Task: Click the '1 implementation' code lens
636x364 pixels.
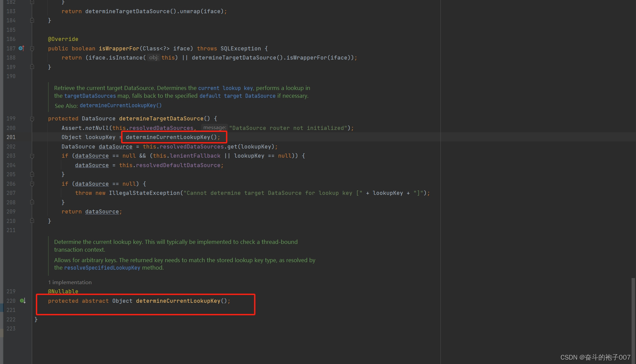Action: [70, 282]
